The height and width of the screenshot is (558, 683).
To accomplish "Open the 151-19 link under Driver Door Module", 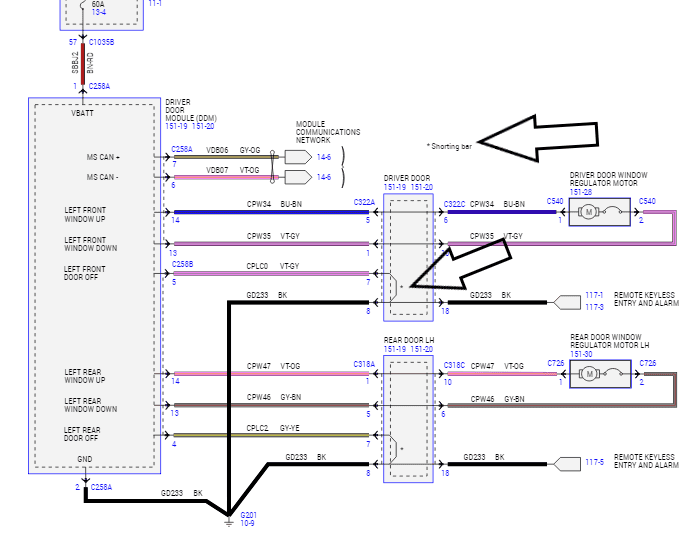I will (176, 126).
